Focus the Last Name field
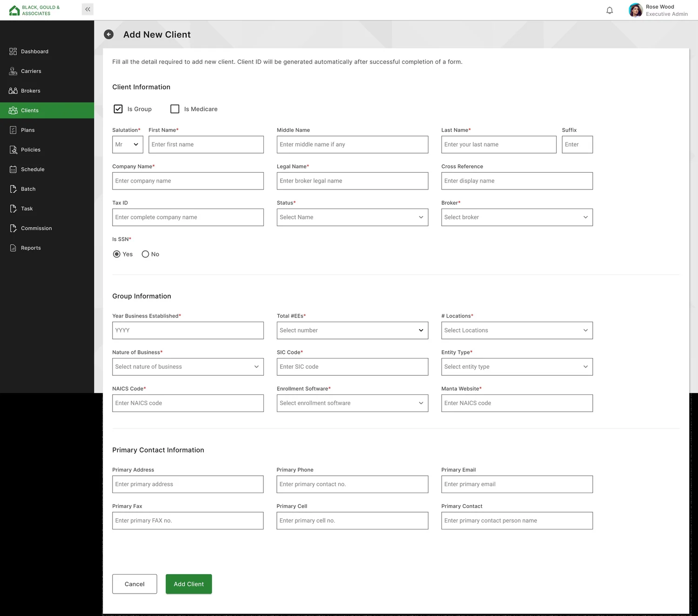 [499, 144]
